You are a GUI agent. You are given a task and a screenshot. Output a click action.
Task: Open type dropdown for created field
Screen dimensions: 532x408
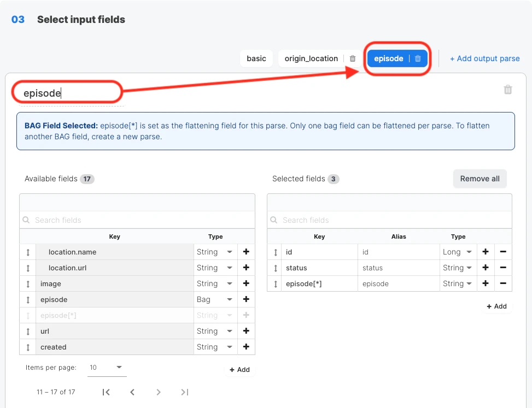pyautogui.click(x=215, y=347)
